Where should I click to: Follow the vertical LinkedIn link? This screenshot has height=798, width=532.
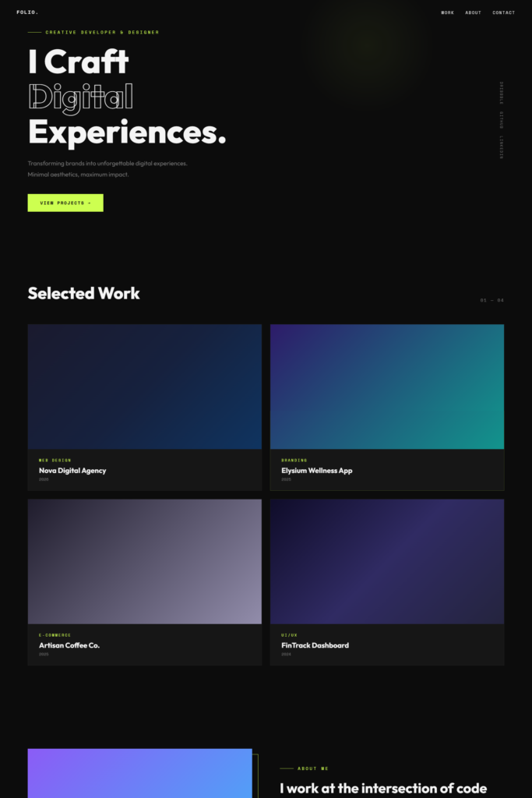[x=502, y=147]
